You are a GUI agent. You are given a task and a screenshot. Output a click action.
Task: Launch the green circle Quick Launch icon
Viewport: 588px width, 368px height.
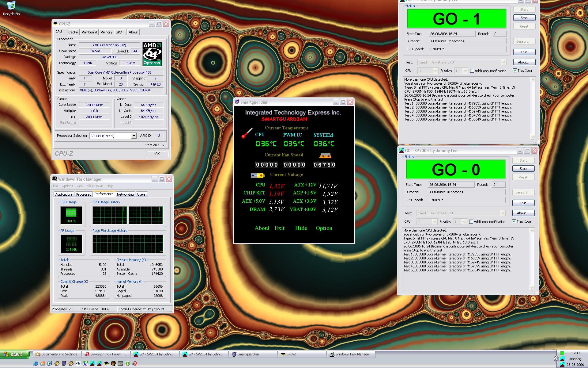pos(127,363)
